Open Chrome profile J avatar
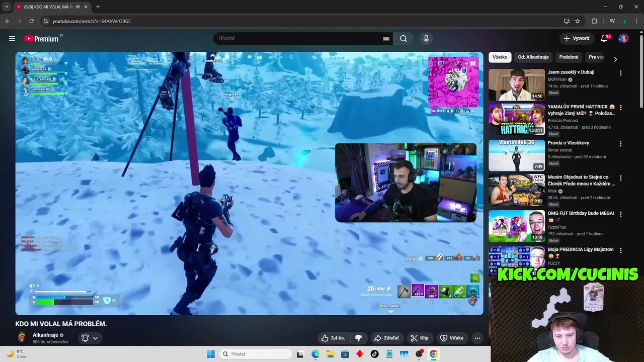644x362 pixels. (x=624, y=21)
